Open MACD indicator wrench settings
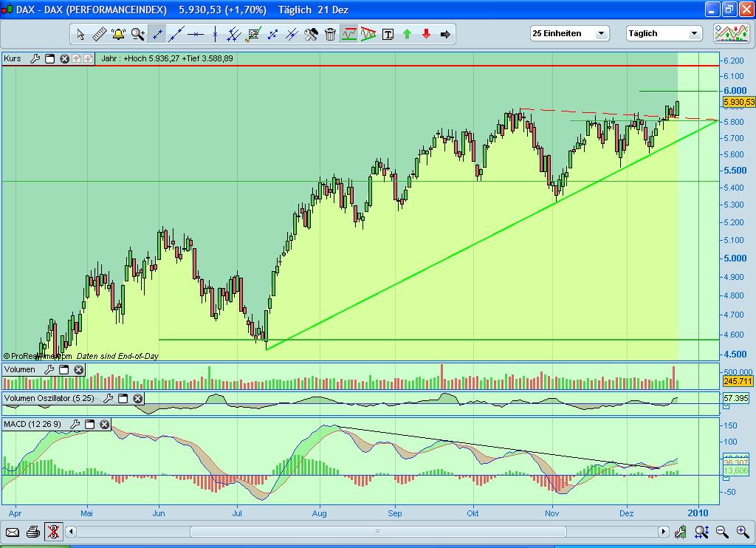Viewport: 756px width, 548px height. point(75,424)
